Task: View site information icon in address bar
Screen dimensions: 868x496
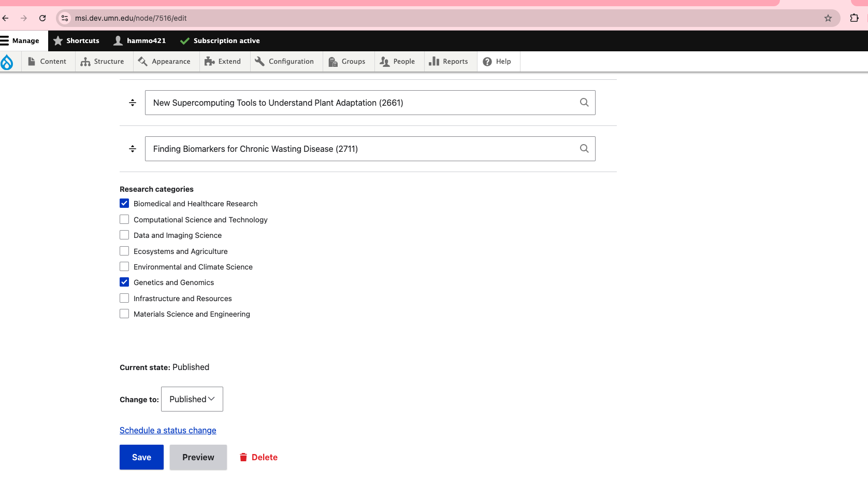Action: coord(65,18)
